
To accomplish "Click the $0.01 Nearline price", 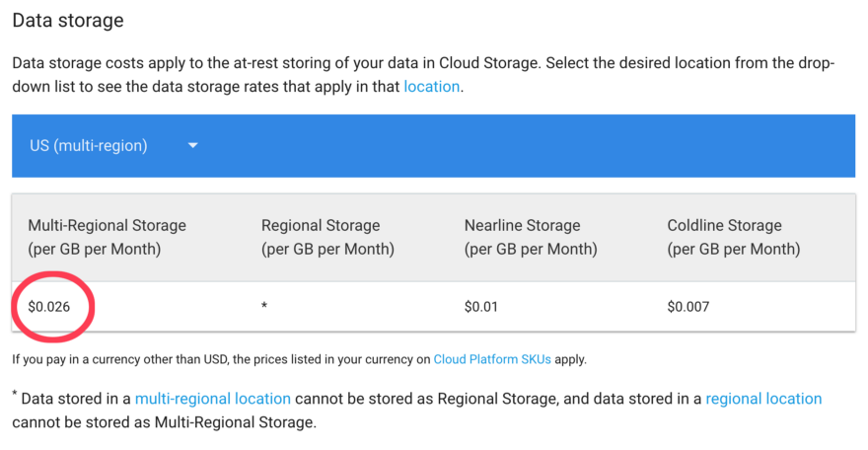I will tap(481, 307).
